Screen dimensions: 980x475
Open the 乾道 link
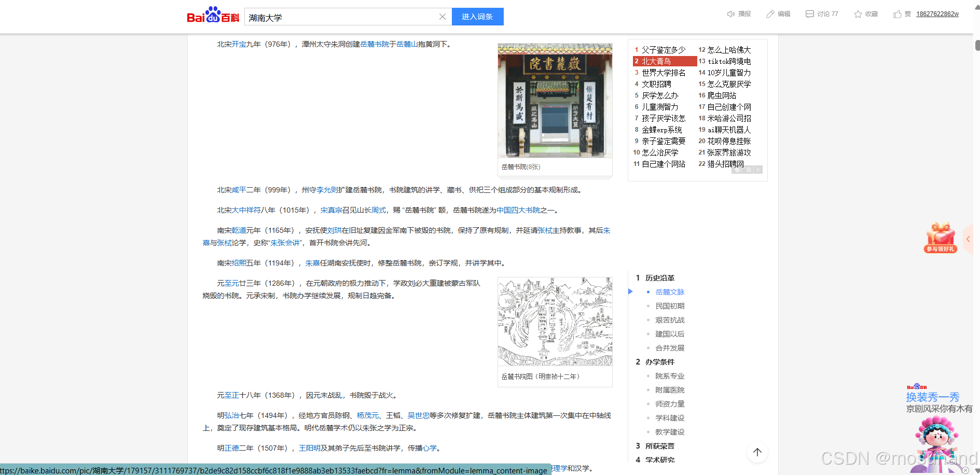239,231
